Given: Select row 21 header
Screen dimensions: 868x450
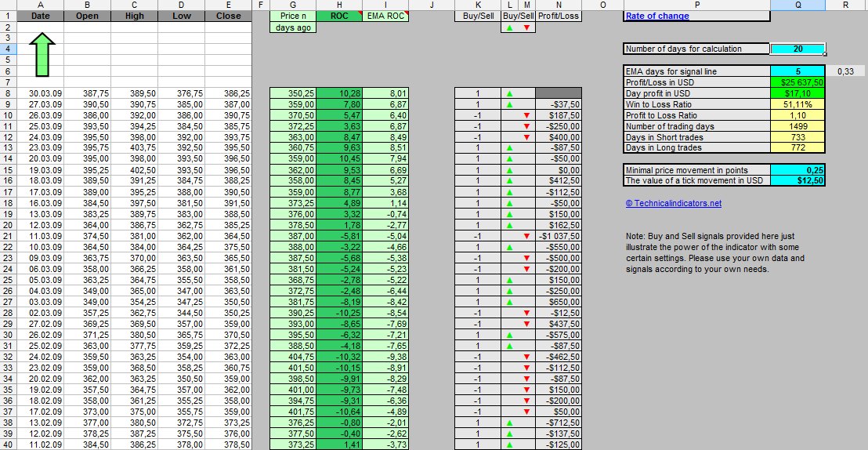Looking at the screenshot, I should pos(9,236).
